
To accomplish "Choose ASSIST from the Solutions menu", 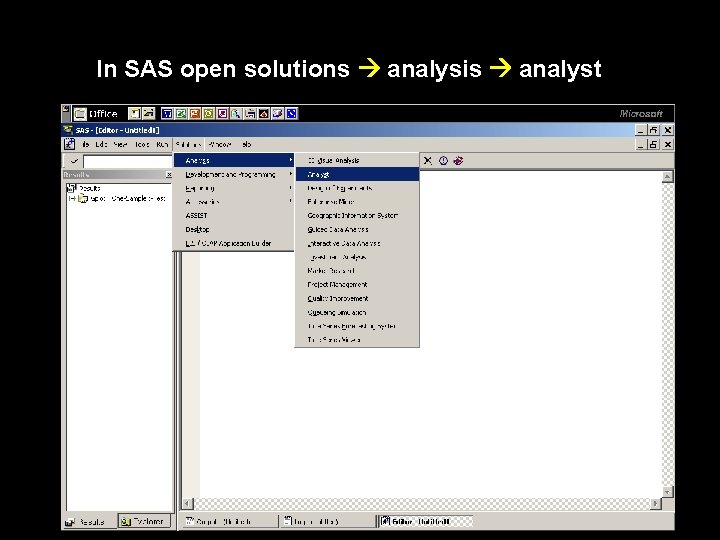I will click(234, 215).
